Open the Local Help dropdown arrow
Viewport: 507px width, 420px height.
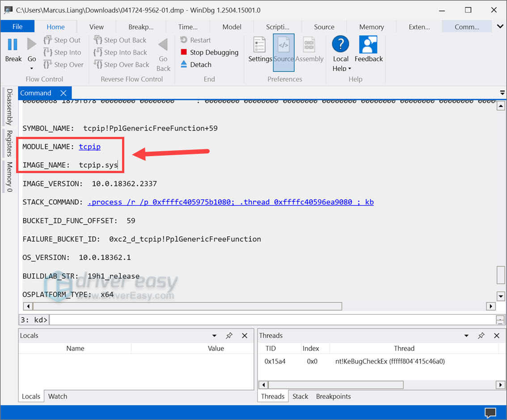pos(350,68)
